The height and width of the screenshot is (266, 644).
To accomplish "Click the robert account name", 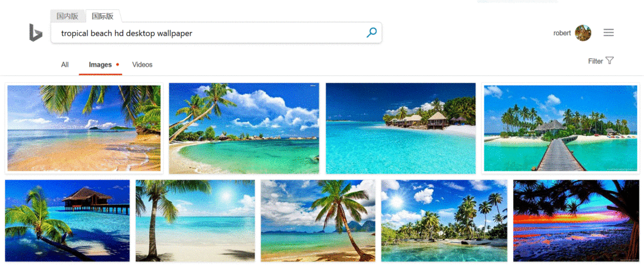I will [x=562, y=33].
